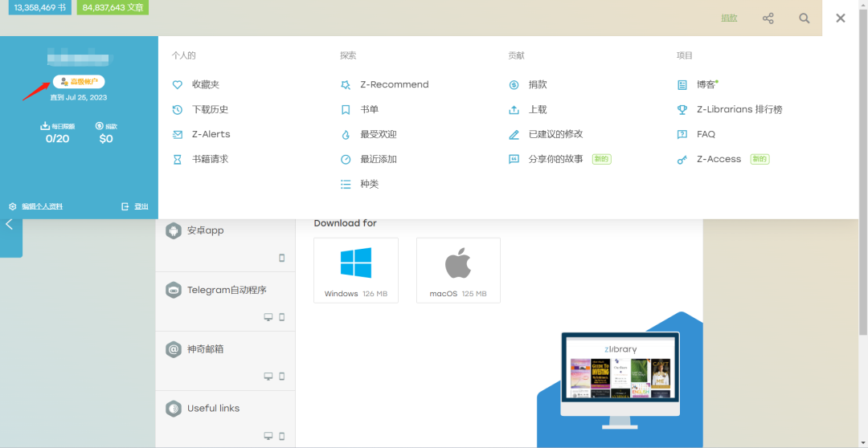
Task: Open 种类 categories
Action: point(369,184)
